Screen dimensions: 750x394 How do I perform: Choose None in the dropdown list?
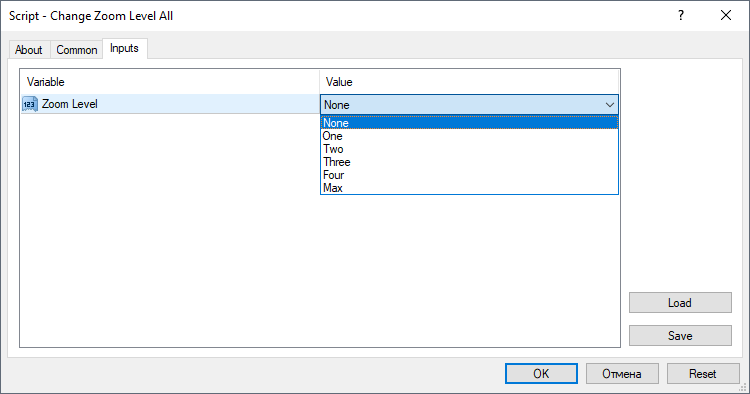click(469, 123)
